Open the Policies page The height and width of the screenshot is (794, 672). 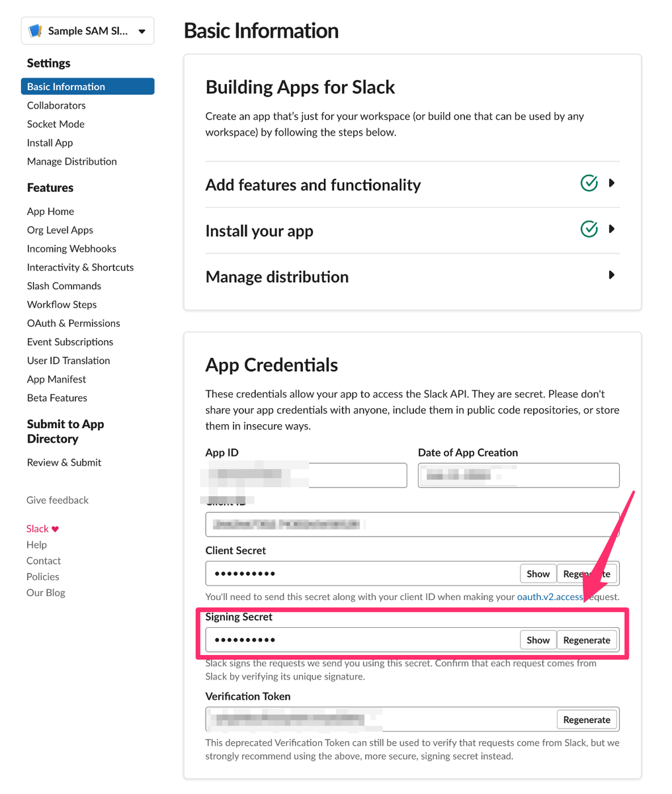pyautogui.click(x=42, y=576)
